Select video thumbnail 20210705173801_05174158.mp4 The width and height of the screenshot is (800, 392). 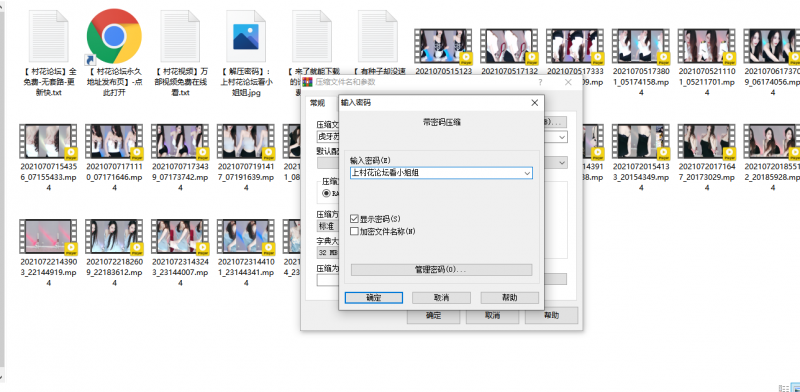(641, 46)
